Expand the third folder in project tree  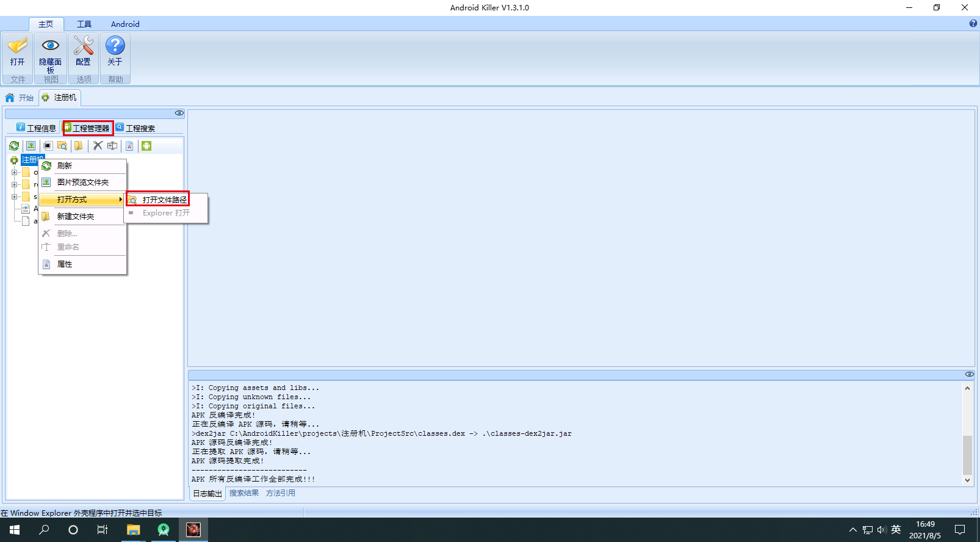(14, 197)
